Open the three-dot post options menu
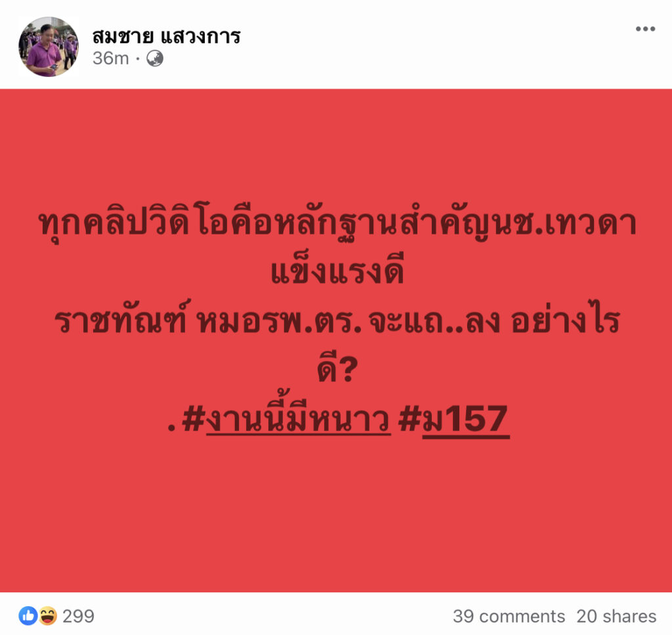This screenshot has height=635, width=672. coord(646,29)
